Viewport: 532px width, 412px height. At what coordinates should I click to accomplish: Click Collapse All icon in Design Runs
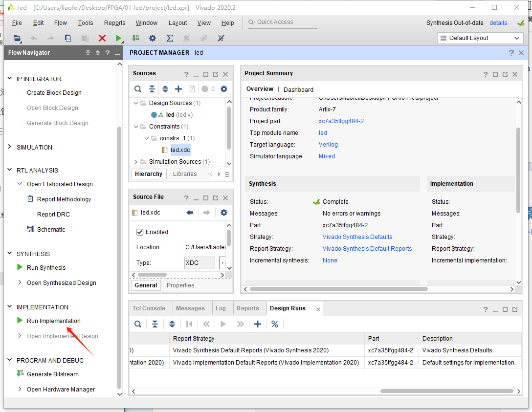(x=155, y=324)
